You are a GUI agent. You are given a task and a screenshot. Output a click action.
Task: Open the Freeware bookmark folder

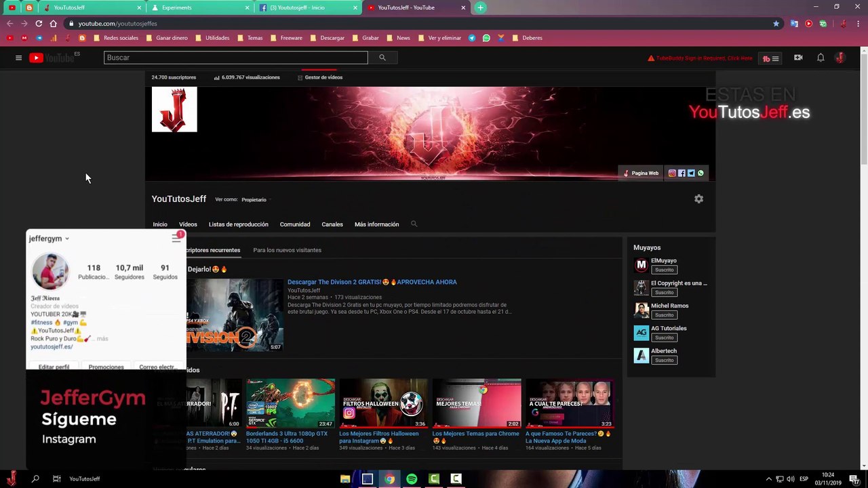point(286,38)
